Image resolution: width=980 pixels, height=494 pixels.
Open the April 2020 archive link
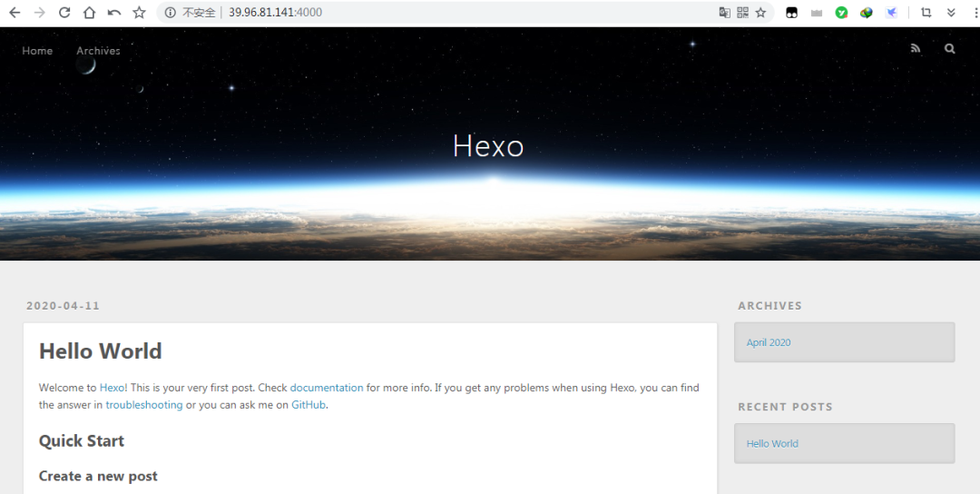pyautogui.click(x=769, y=342)
